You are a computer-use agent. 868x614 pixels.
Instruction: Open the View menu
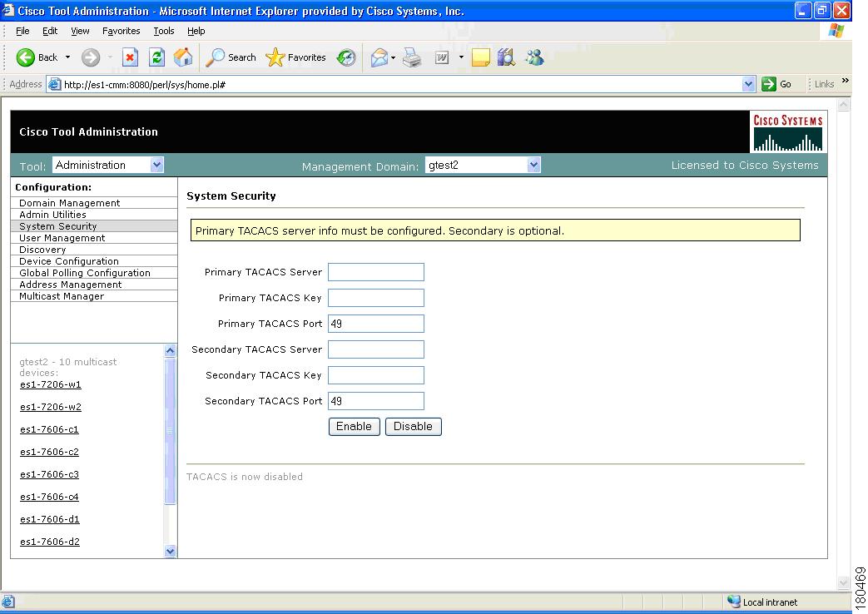point(80,31)
